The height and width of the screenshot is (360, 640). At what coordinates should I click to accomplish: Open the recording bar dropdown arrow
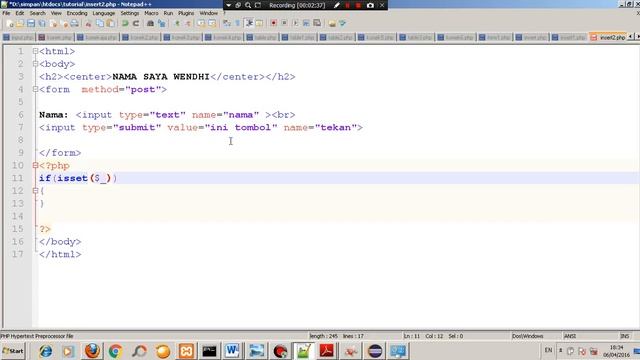click(x=229, y=5)
